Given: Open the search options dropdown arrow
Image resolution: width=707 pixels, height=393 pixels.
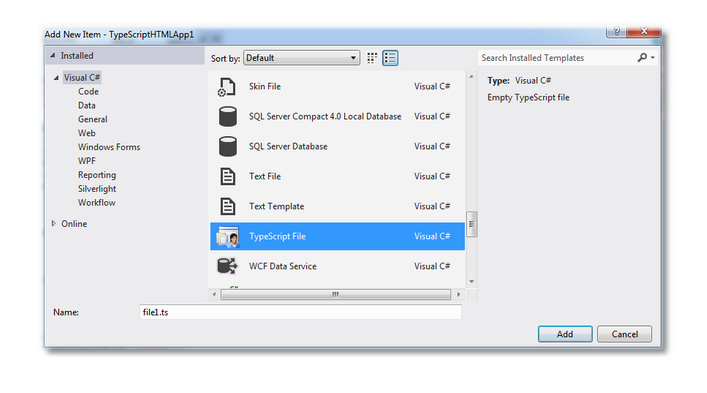Looking at the screenshot, I should (x=652, y=58).
